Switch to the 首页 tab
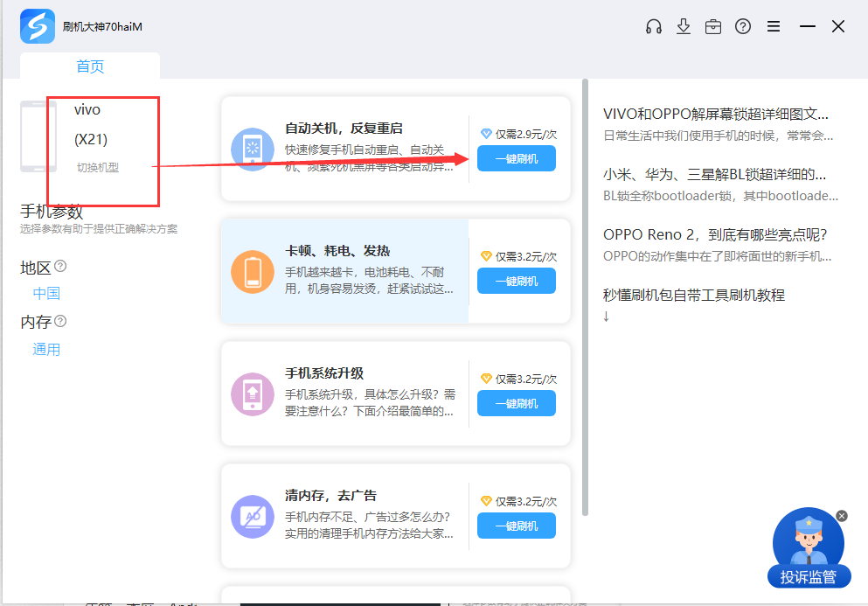The width and height of the screenshot is (868, 606). 90,66
